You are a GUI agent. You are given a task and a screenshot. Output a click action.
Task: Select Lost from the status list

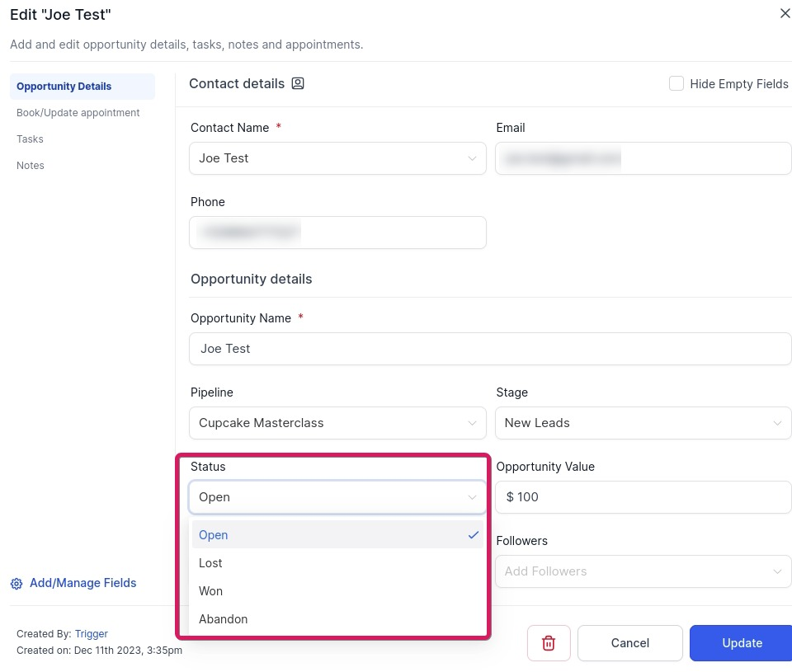click(337, 563)
